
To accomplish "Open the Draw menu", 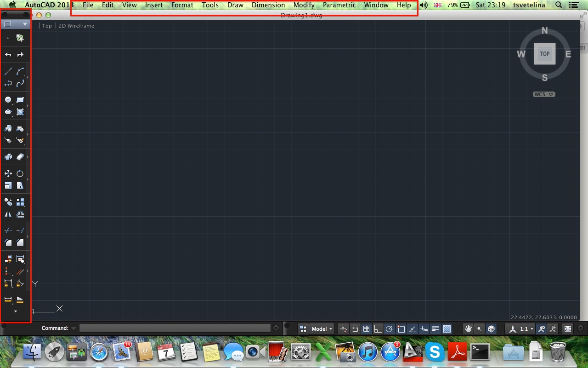I will 235,5.
